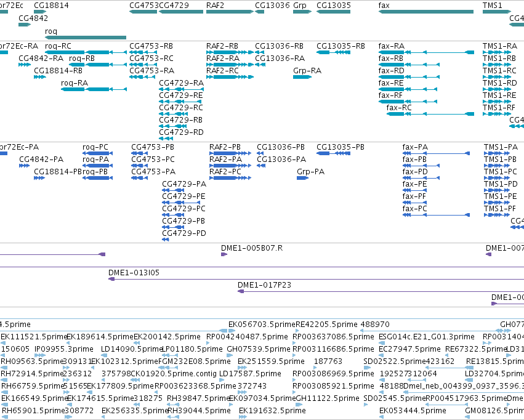Image resolution: width=524 pixels, height=420 pixels.
Task: Select protein fax-PA
Action: point(436,153)
